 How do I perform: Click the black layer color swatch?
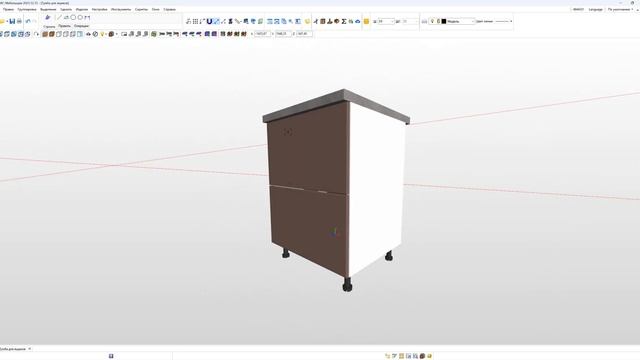click(444, 21)
